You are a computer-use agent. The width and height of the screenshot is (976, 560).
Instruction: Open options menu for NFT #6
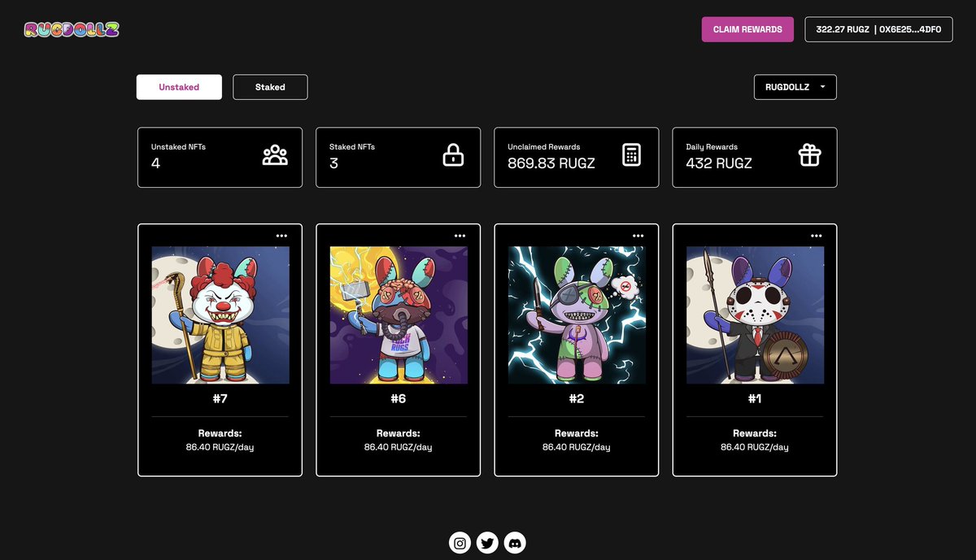pyautogui.click(x=460, y=236)
